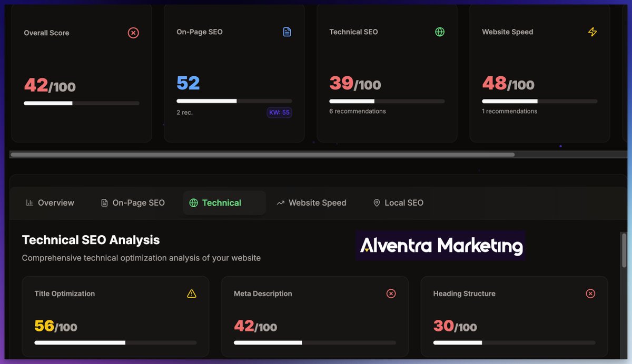
Task: Click the 42/100 Meta Description score
Action: [x=255, y=326]
